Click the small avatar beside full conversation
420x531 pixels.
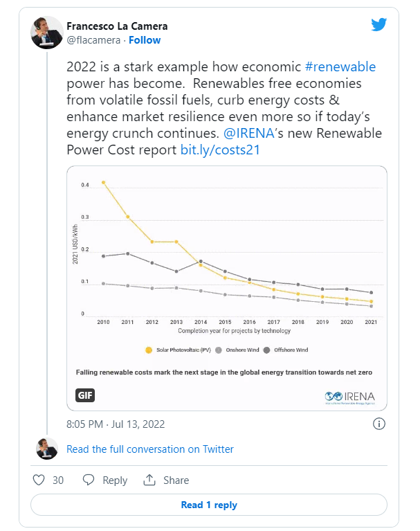(x=47, y=449)
